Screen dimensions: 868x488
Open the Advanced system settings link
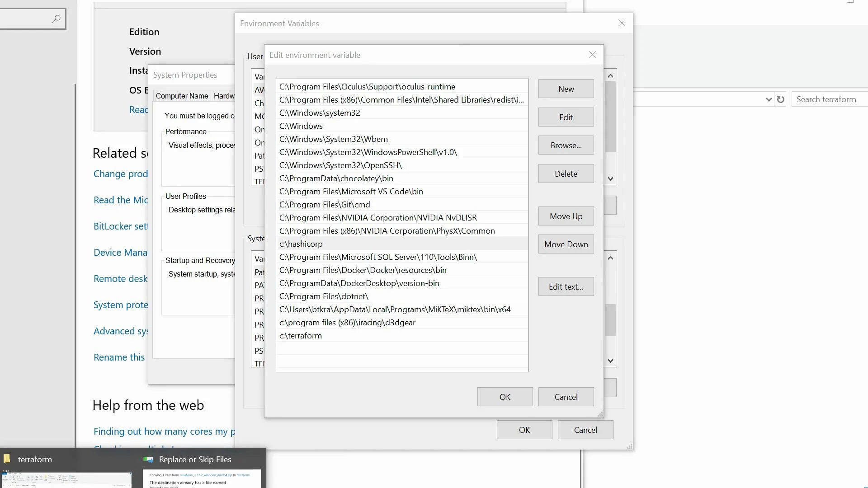click(x=121, y=331)
